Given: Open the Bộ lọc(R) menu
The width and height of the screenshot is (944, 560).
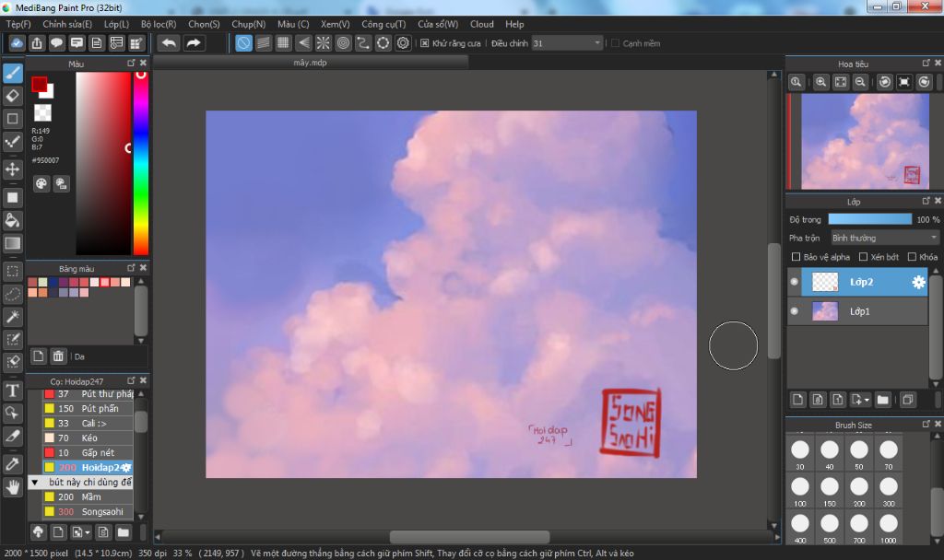Looking at the screenshot, I should (x=159, y=24).
